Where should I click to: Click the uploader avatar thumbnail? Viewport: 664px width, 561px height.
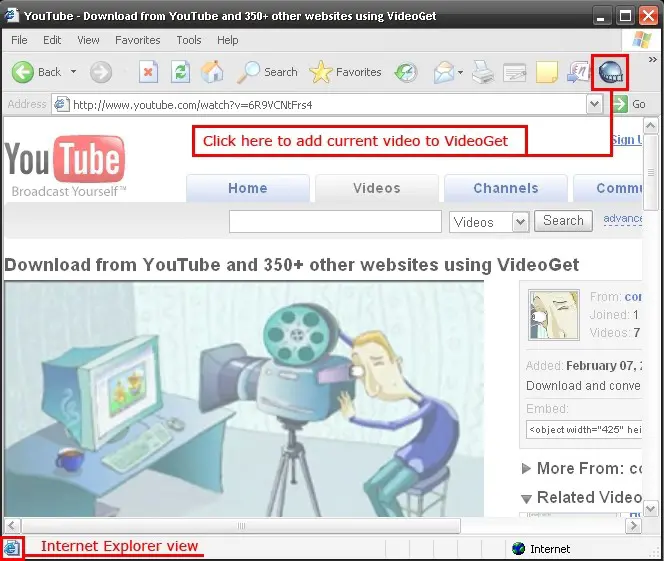point(553,315)
